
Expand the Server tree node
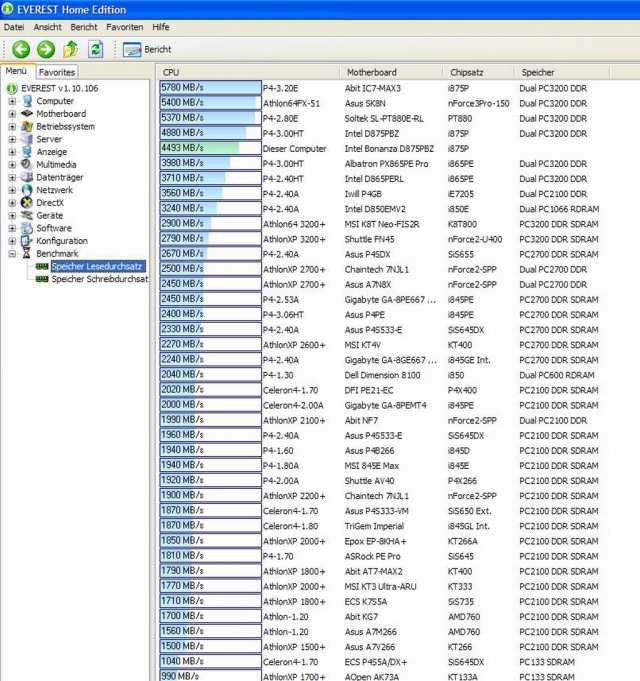pos(12,139)
